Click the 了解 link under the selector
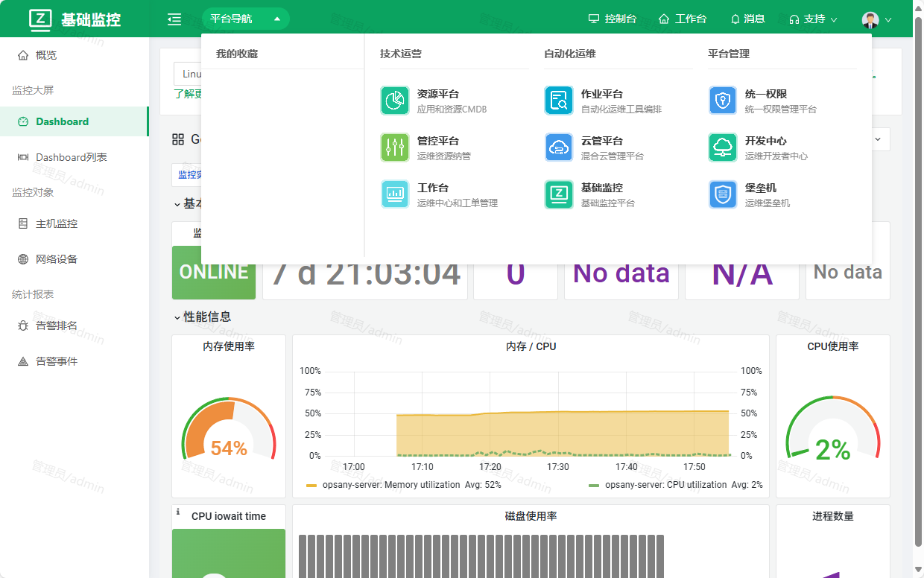924x578 pixels. 187,94
